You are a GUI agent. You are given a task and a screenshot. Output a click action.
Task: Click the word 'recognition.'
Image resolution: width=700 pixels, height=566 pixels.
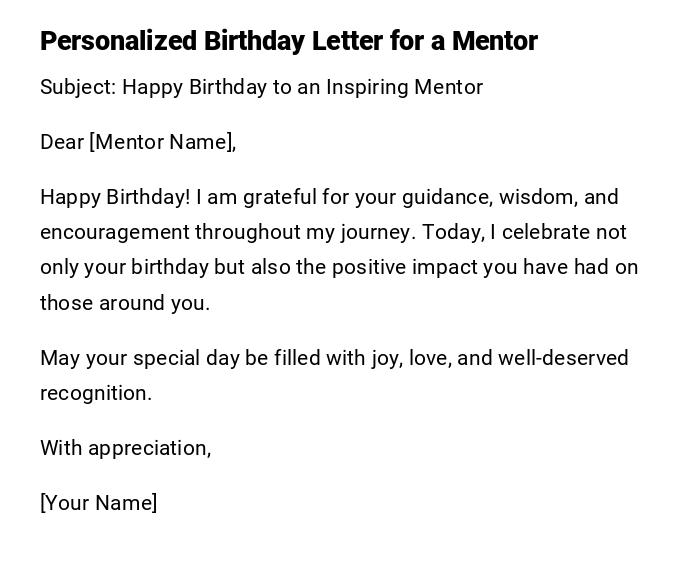click(x=96, y=393)
